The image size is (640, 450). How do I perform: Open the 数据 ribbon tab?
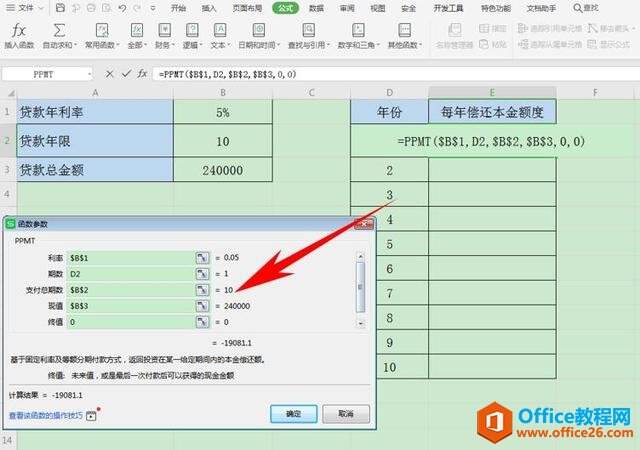click(x=316, y=8)
